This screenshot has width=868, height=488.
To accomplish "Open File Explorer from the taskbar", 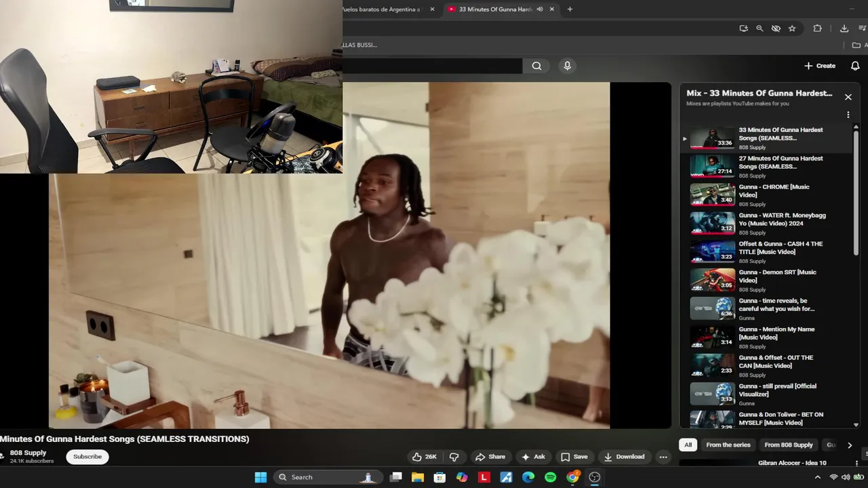I will 418,477.
